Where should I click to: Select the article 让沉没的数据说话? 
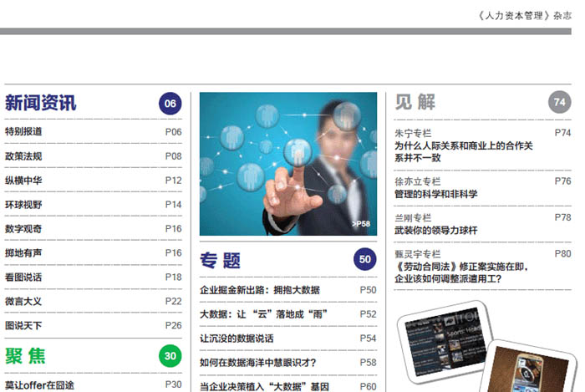(x=237, y=339)
